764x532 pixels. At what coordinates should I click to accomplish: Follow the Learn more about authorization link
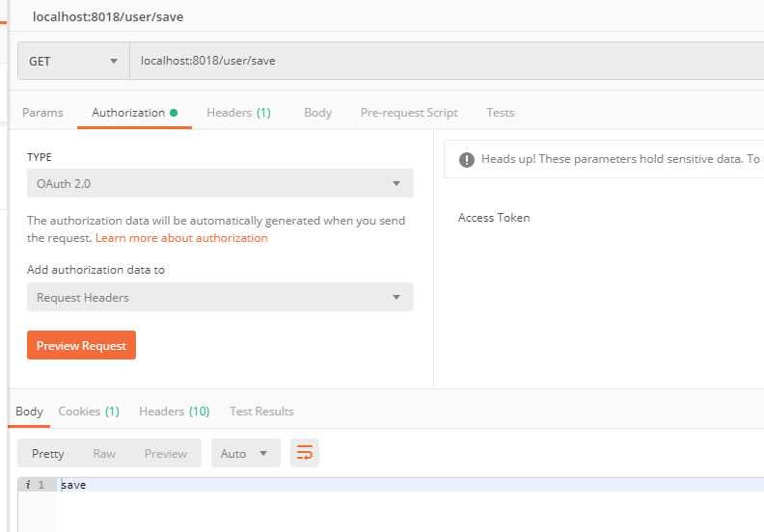click(181, 238)
